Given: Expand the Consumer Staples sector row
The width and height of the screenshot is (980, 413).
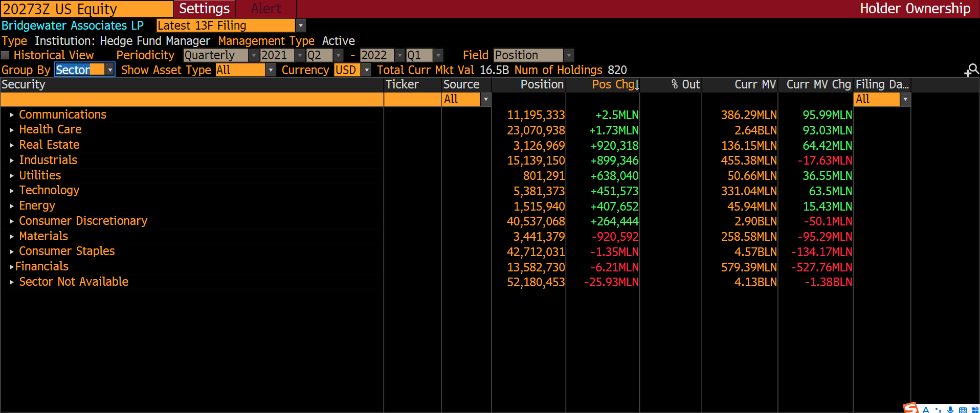Looking at the screenshot, I should pyautogui.click(x=12, y=251).
